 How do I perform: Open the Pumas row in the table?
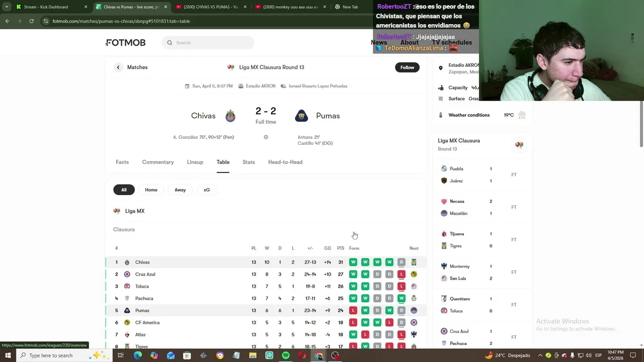tap(266, 310)
